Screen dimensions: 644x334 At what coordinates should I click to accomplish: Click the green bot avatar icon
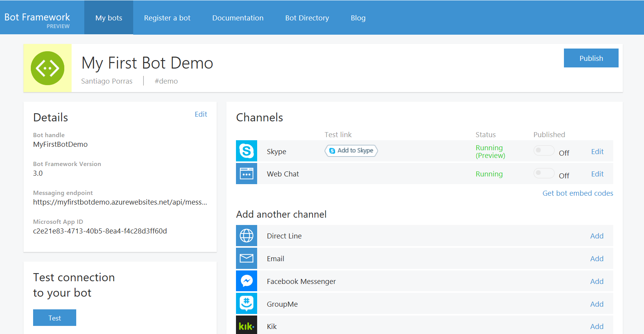click(47, 68)
